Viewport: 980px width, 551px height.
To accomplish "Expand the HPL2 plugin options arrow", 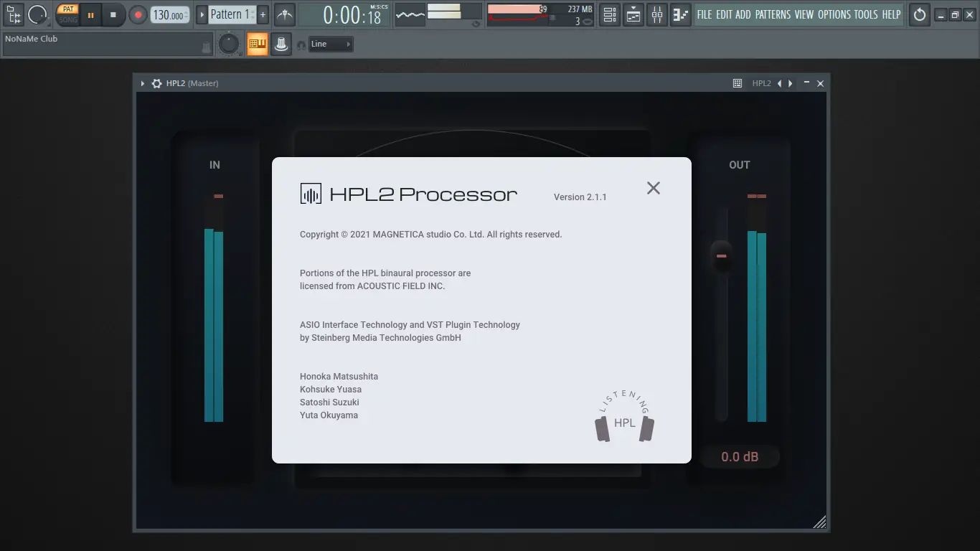I will 143,83.
